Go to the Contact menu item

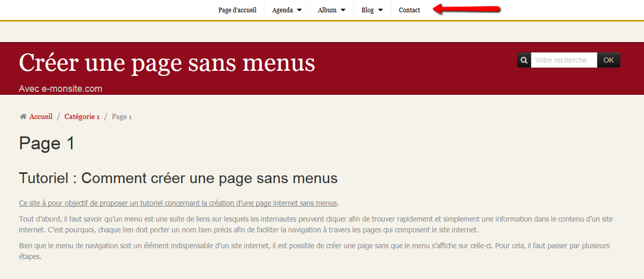click(409, 10)
